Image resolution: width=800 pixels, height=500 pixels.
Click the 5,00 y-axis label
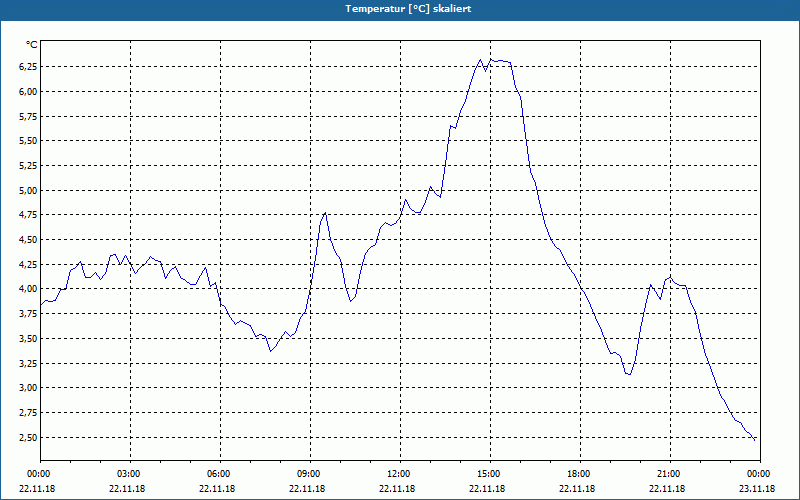[x=29, y=190]
